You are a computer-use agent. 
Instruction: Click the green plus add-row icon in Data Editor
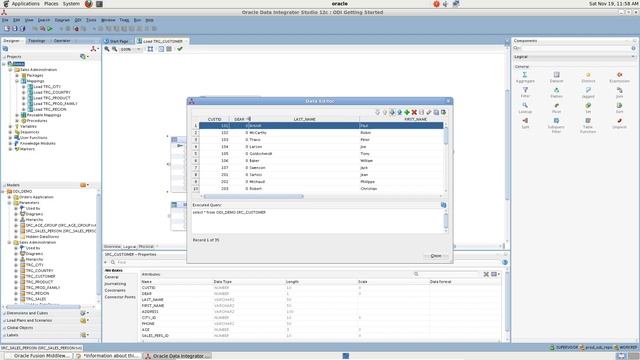(x=407, y=112)
